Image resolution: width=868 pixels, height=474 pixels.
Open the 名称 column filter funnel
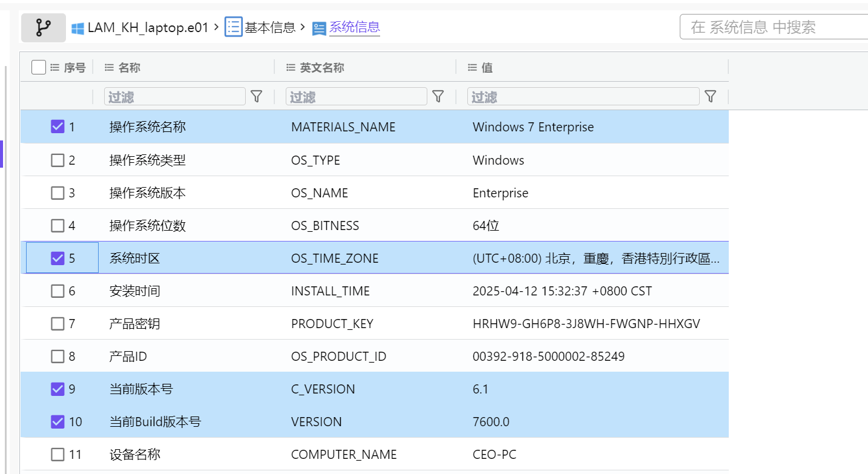(257, 96)
